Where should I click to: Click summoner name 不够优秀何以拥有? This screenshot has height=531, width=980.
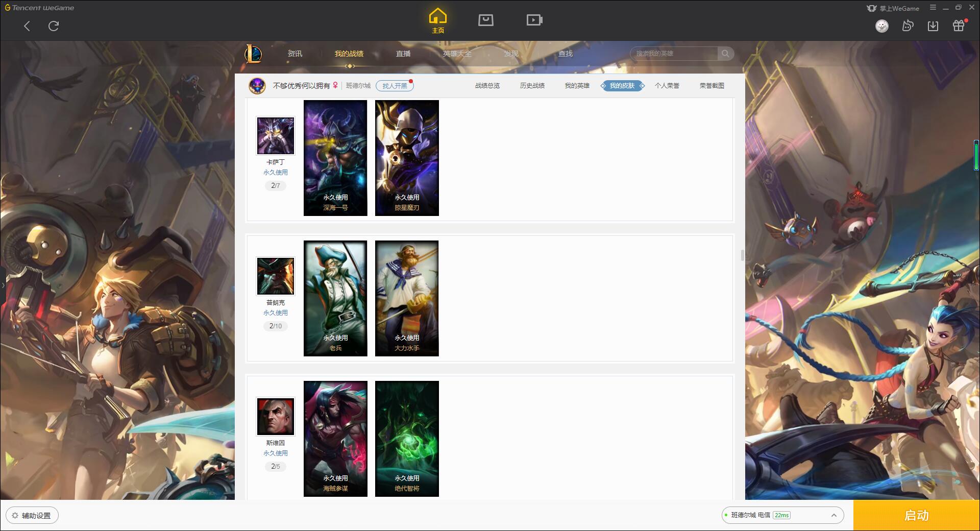[x=301, y=86]
